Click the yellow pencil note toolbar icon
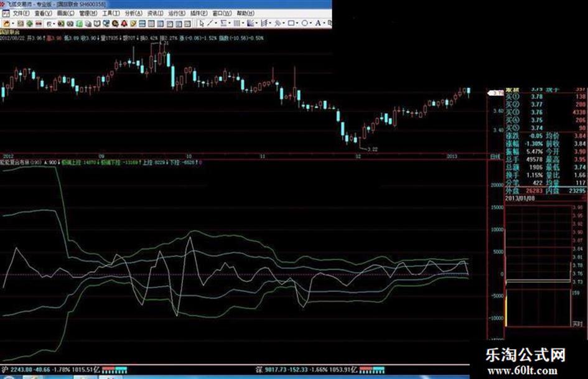This screenshot has height=379, width=588. coord(133,24)
